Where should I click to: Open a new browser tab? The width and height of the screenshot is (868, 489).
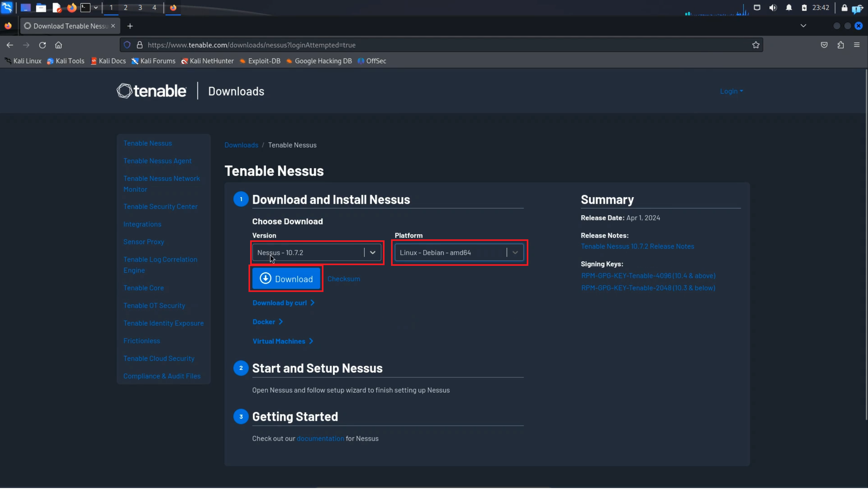pos(130,26)
